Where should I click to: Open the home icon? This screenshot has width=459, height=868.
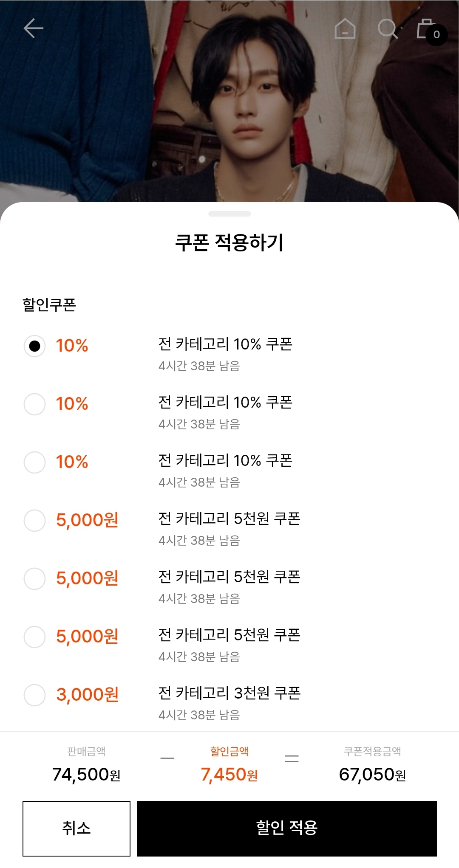tap(345, 29)
